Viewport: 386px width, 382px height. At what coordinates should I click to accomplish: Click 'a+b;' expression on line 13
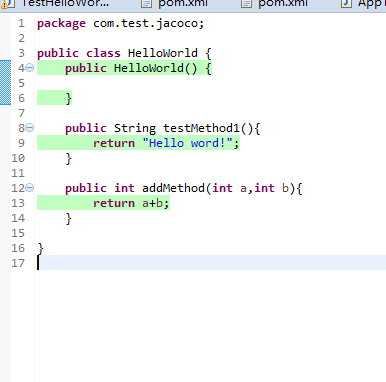click(x=156, y=203)
